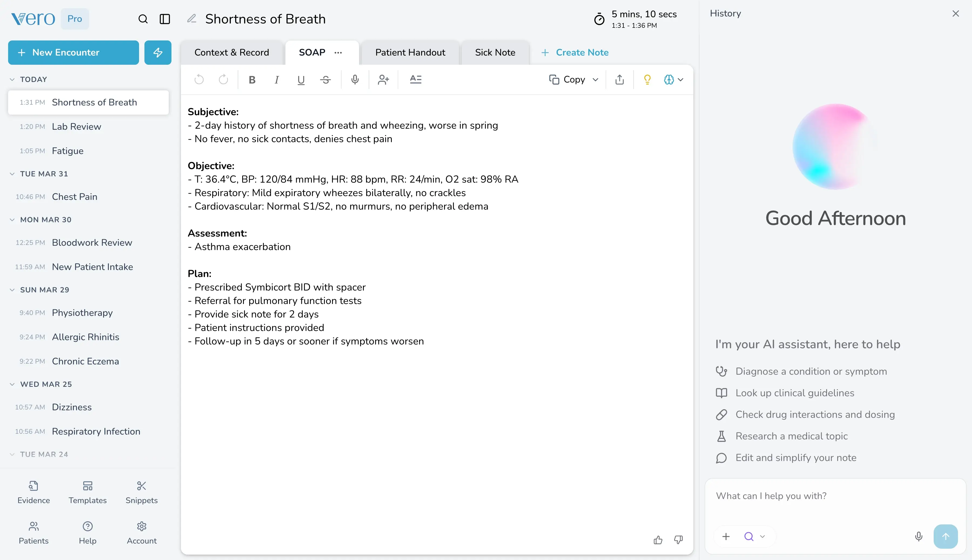Give the note a thumbs up
Viewport: 972px width, 560px height.
pos(658,539)
